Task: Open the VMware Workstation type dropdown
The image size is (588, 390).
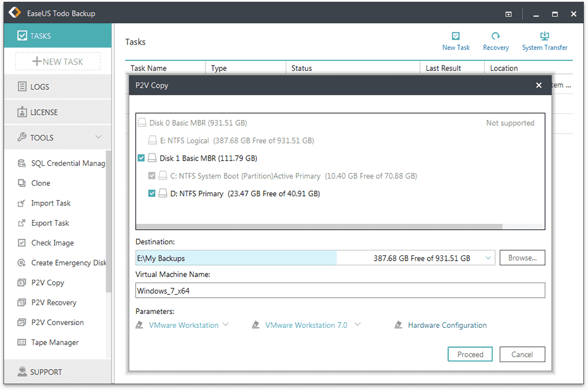Action: click(x=226, y=324)
